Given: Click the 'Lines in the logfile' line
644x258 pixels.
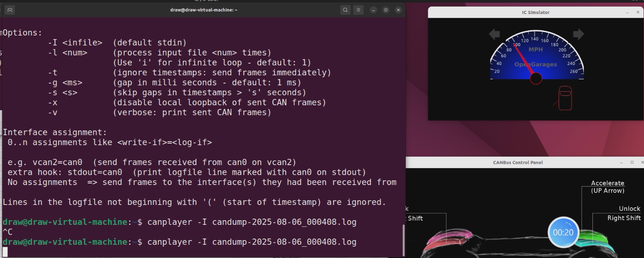Looking at the screenshot, I should 194,202.
